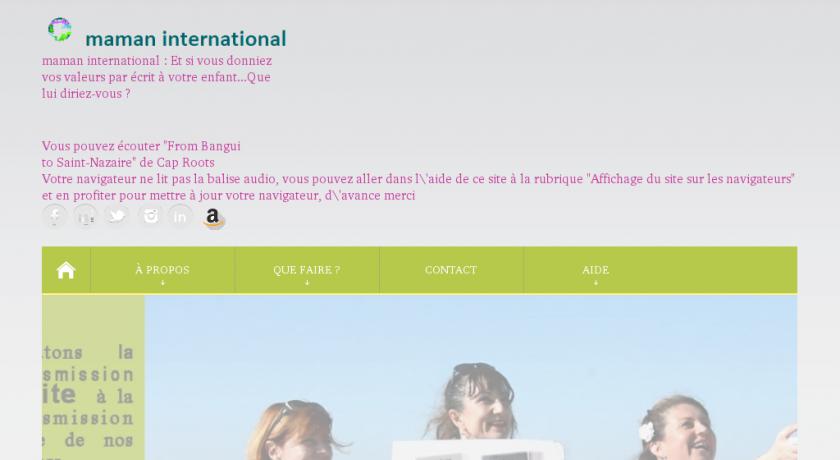Viewport: 840px width, 460px height.
Task: Click text "Vous pouvez écouter From Bangui"
Action: click(x=141, y=146)
